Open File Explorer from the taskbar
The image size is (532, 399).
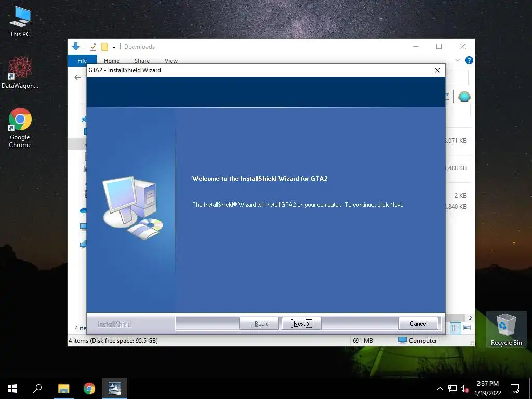[63, 389]
